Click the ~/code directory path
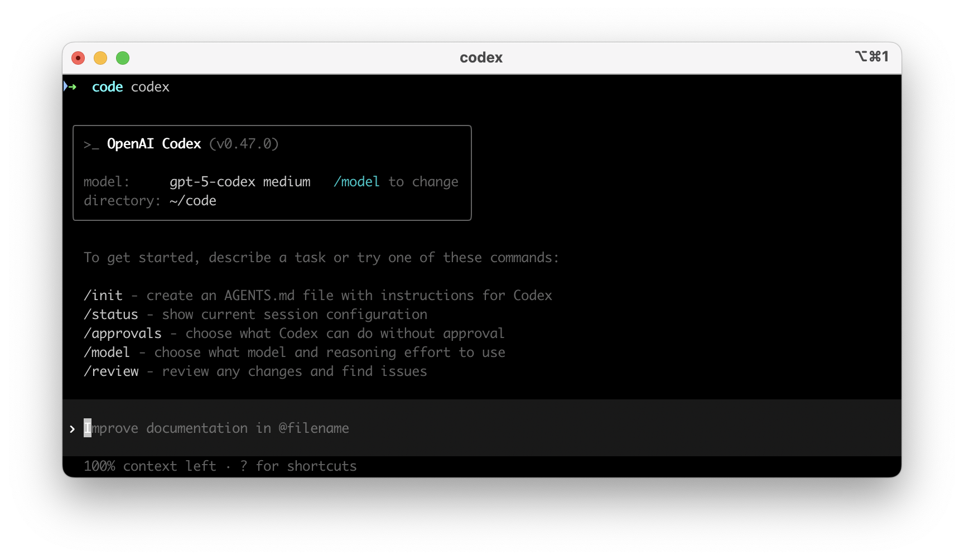The height and width of the screenshot is (560, 964). point(193,201)
